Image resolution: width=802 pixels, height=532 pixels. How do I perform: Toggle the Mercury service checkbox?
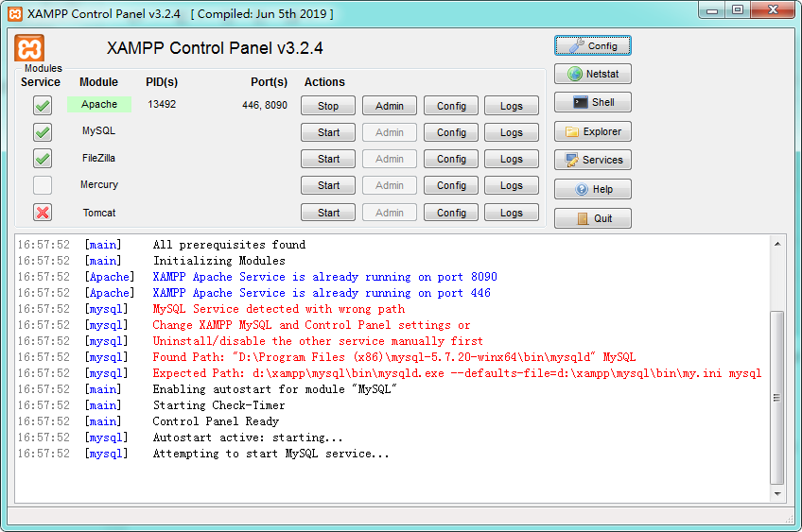pos(43,185)
